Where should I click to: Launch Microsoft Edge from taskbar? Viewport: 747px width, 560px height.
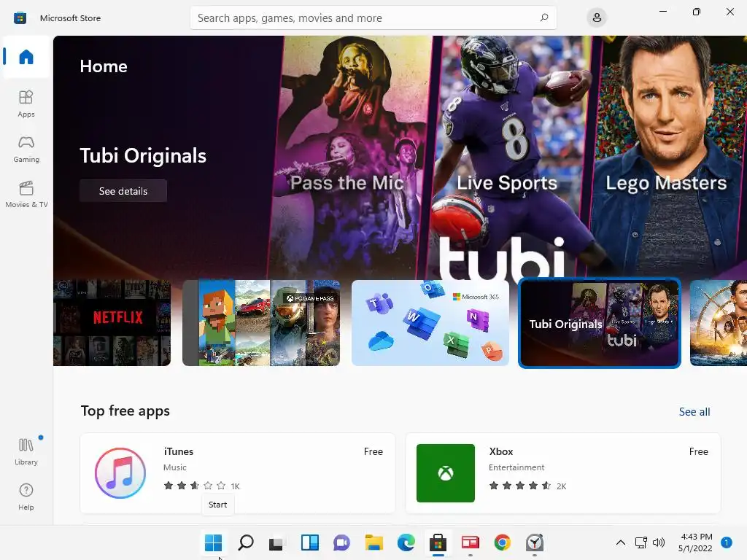pyautogui.click(x=406, y=542)
